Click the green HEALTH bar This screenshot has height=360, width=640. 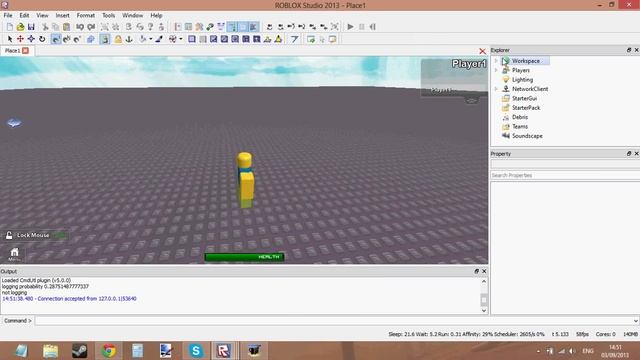pyautogui.click(x=244, y=257)
